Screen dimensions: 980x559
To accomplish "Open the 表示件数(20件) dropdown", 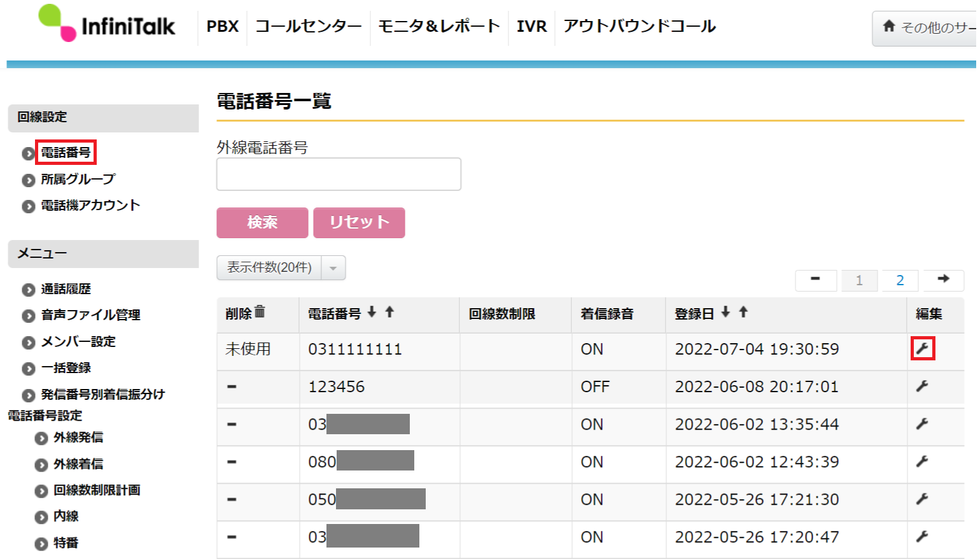I will pyautogui.click(x=281, y=267).
